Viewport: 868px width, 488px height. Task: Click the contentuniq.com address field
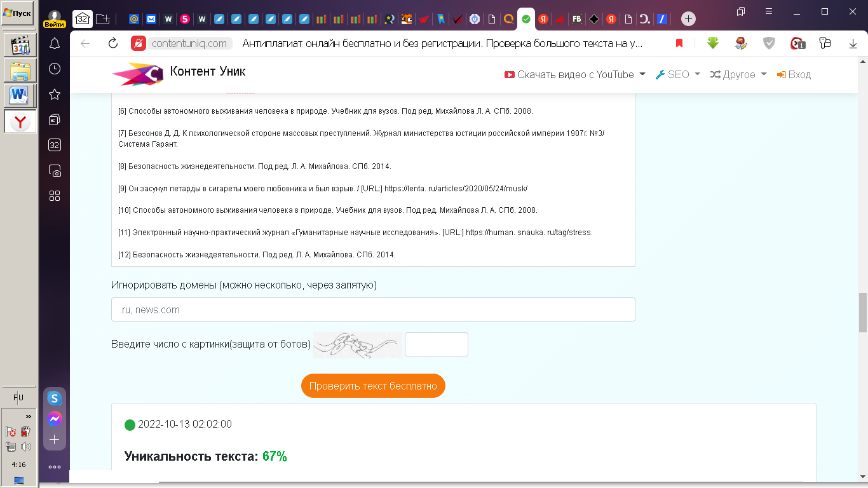[x=189, y=43]
